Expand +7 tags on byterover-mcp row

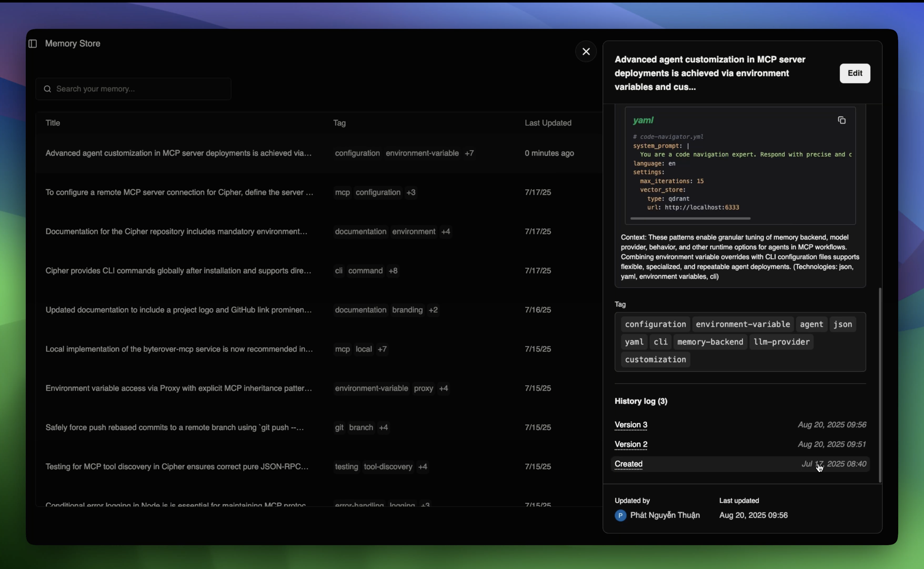pyautogui.click(x=382, y=349)
